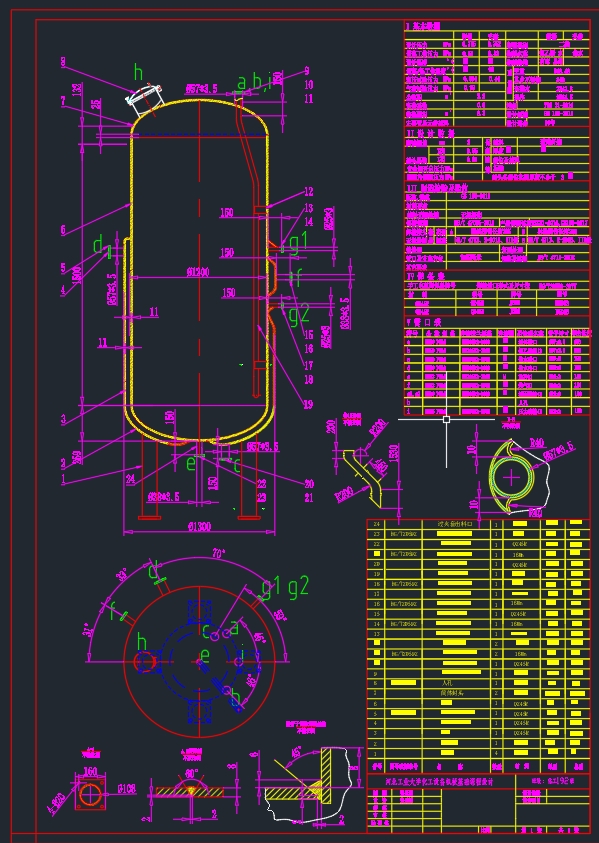Click the 132 dimension at top left

(77, 89)
